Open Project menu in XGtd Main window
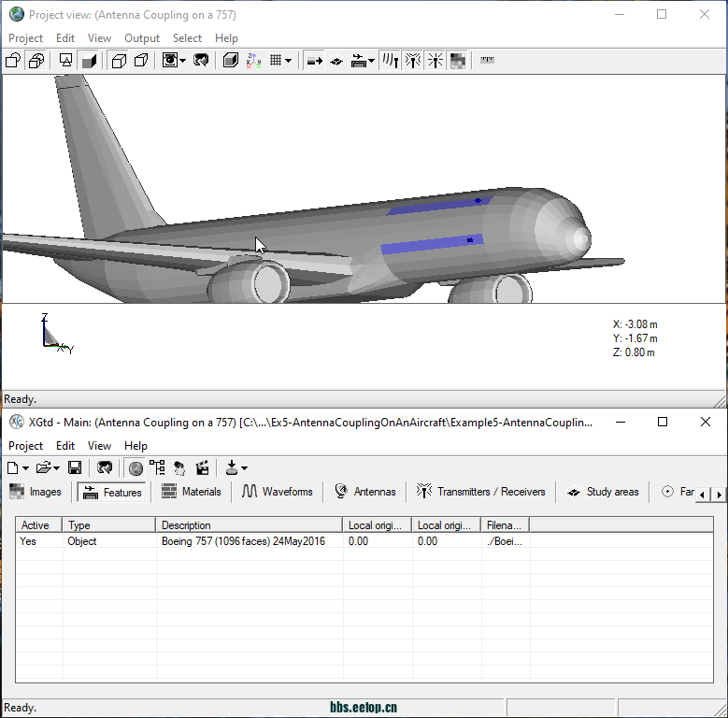 pyautogui.click(x=25, y=446)
